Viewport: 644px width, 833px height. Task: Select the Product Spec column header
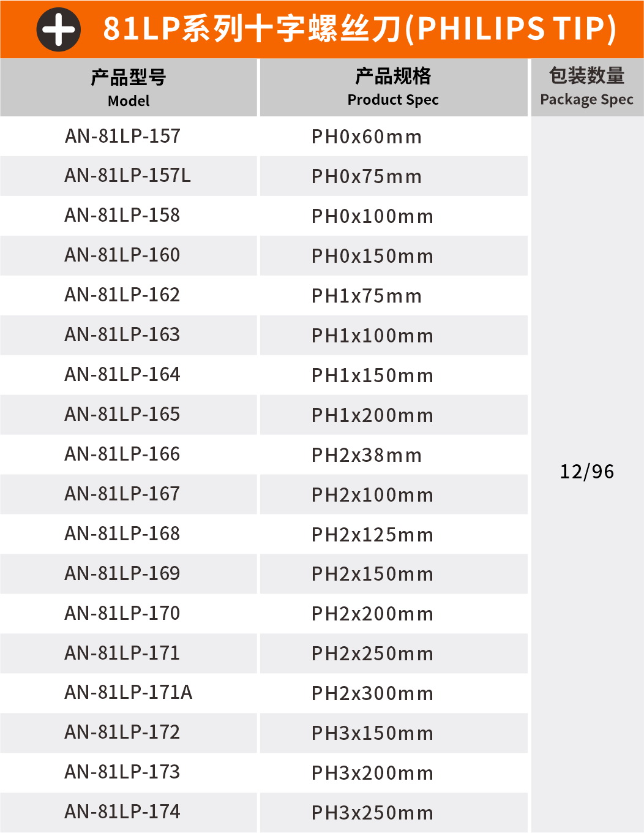pyautogui.click(x=393, y=86)
